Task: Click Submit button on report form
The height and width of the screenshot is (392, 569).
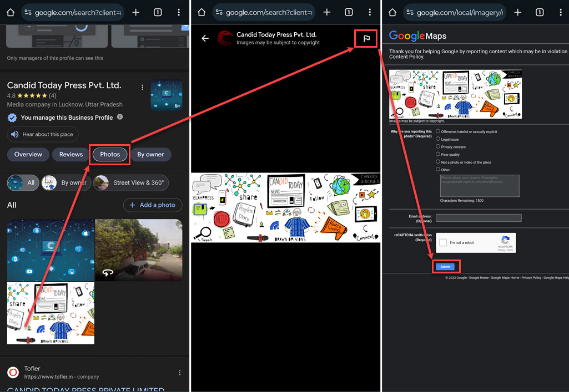Action: 445,267
